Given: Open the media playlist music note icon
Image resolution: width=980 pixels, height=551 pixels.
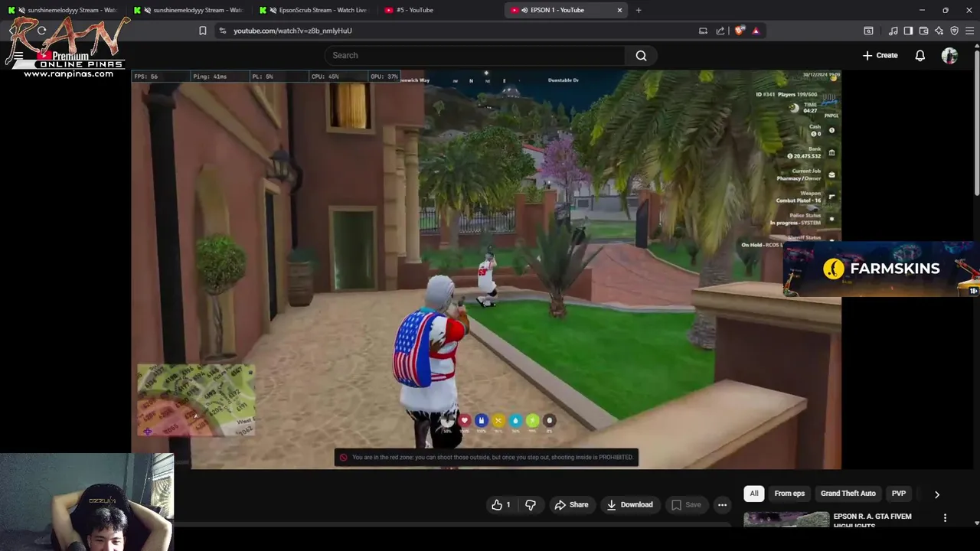Looking at the screenshot, I should click(893, 31).
